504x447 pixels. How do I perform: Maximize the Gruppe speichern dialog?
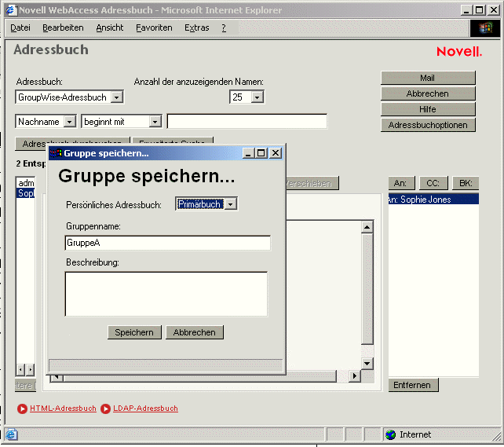coord(261,153)
